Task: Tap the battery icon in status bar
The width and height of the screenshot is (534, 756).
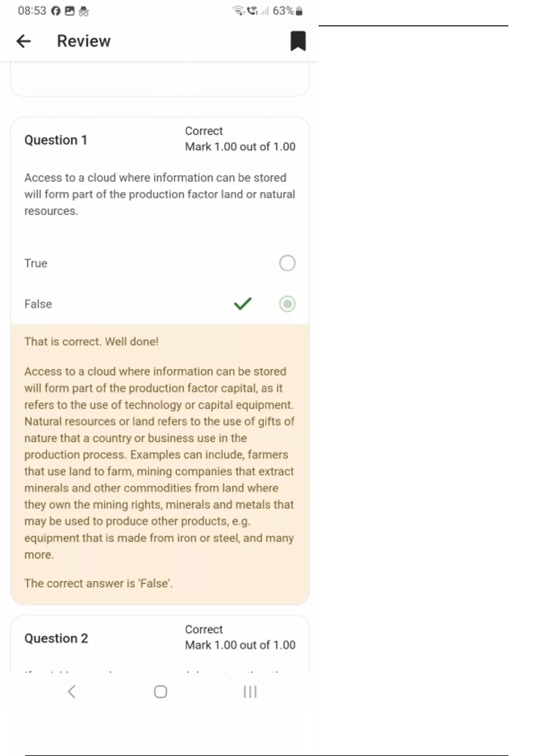Action: (x=299, y=11)
